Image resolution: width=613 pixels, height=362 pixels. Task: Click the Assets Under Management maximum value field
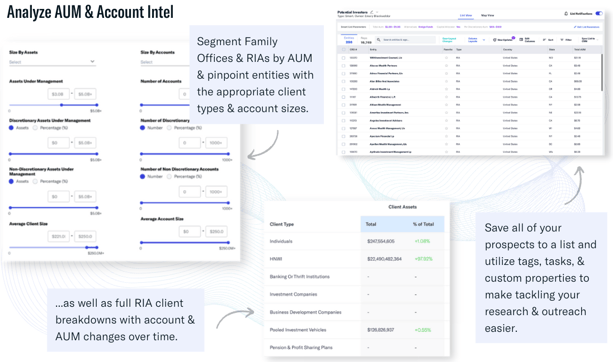coord(85,94)
